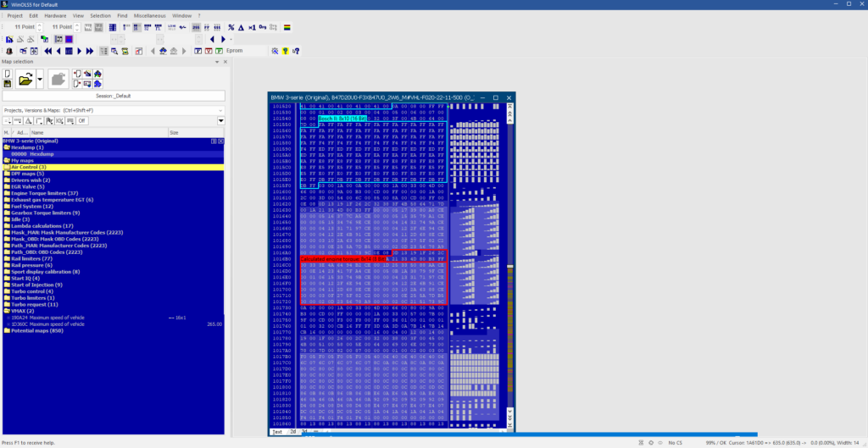Screen dimensions: 868x448
Task: Switch to the 2d tab
Action: point(293,431)
